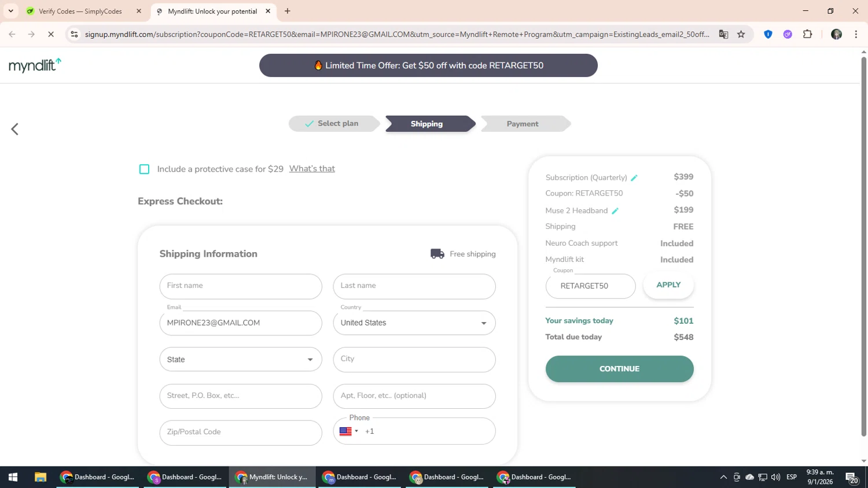Click into First name field

click(241, 286)
